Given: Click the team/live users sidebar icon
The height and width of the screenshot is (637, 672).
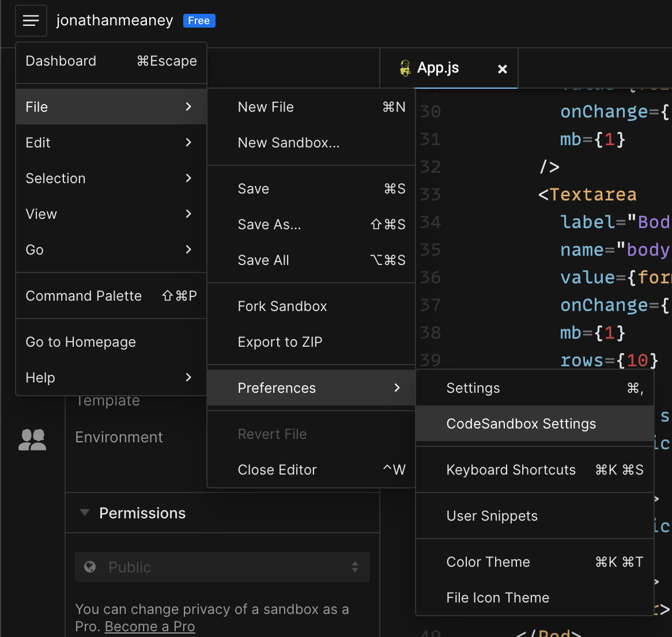Looking at the screenshot, I should coord(32,439).
